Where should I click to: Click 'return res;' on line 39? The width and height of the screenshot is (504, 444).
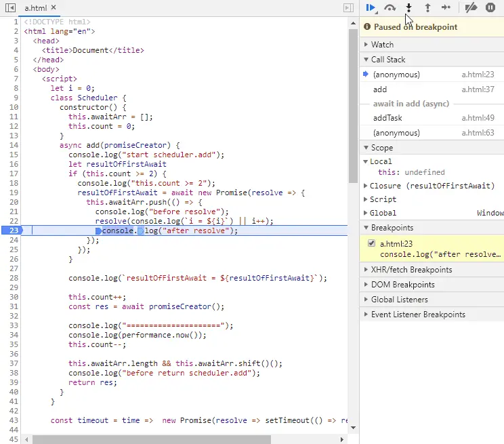(93, 382)
